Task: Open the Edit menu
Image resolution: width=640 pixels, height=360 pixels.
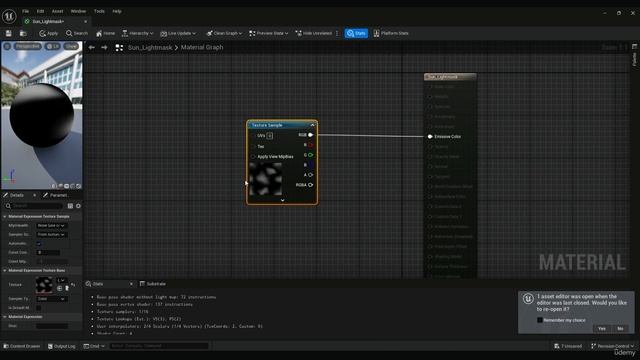Action: click(40, 11)
